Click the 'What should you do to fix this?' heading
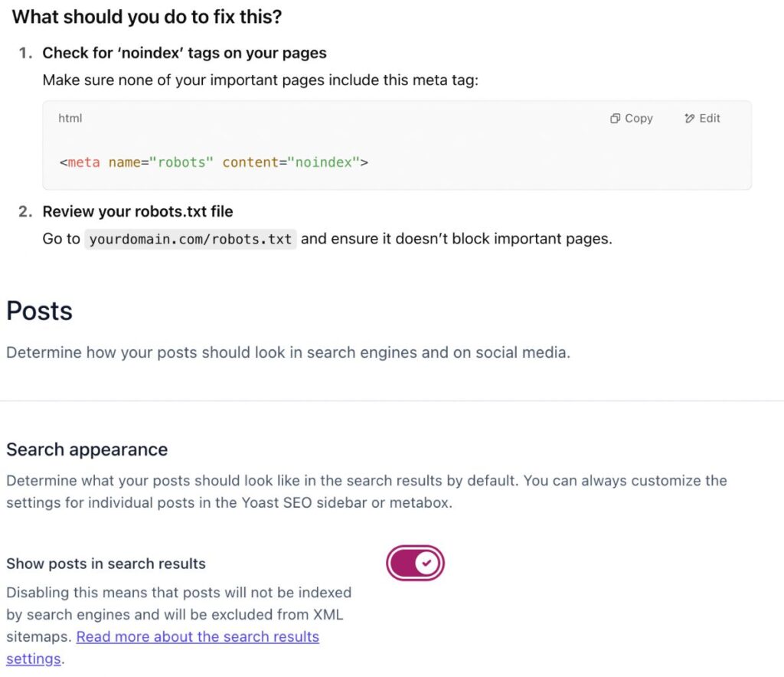This screenshot has height=677, width=784. click(147, 17)
